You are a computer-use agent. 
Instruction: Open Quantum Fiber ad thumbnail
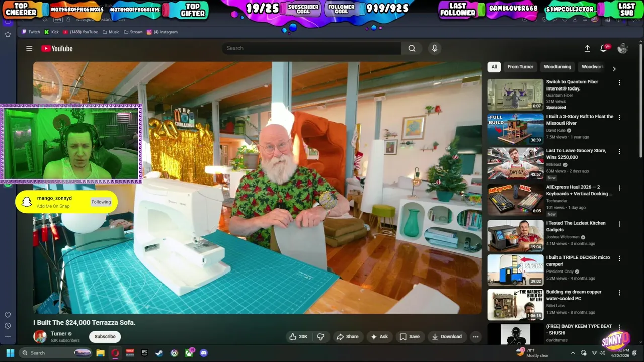tap(515, 95)
